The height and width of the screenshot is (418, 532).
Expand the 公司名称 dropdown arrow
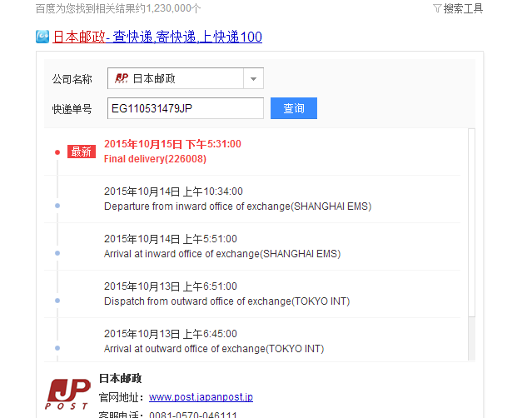coord(253,79)
